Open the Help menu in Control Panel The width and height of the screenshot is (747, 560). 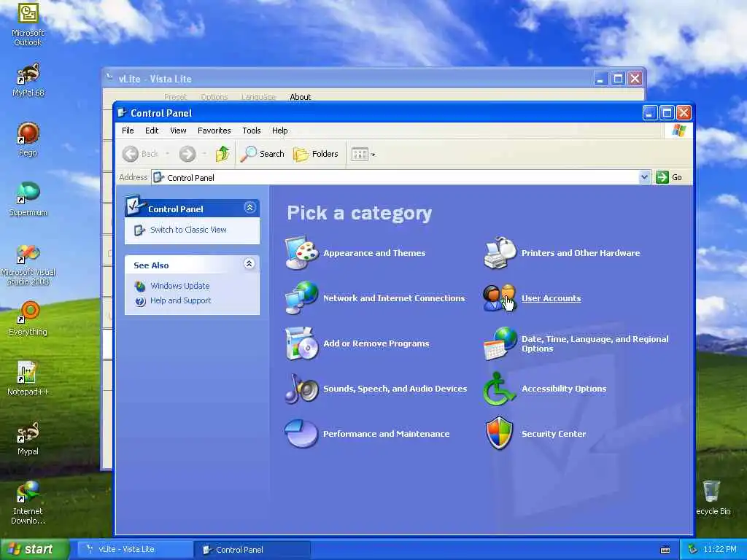(x=279, y=131)
